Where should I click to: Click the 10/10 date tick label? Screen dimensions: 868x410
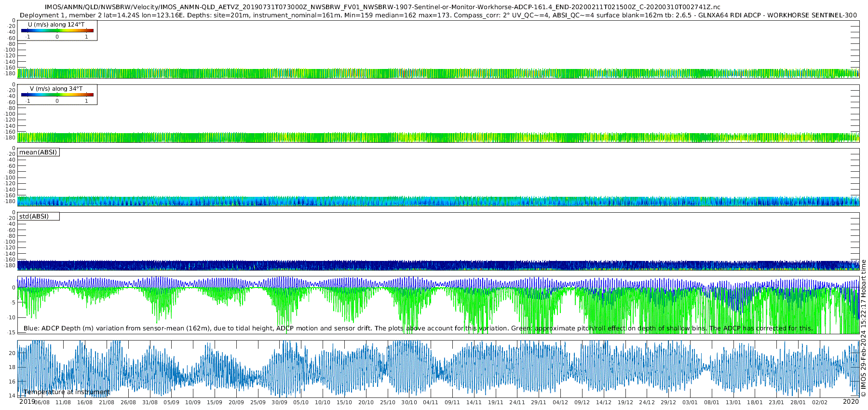point(323,402)
